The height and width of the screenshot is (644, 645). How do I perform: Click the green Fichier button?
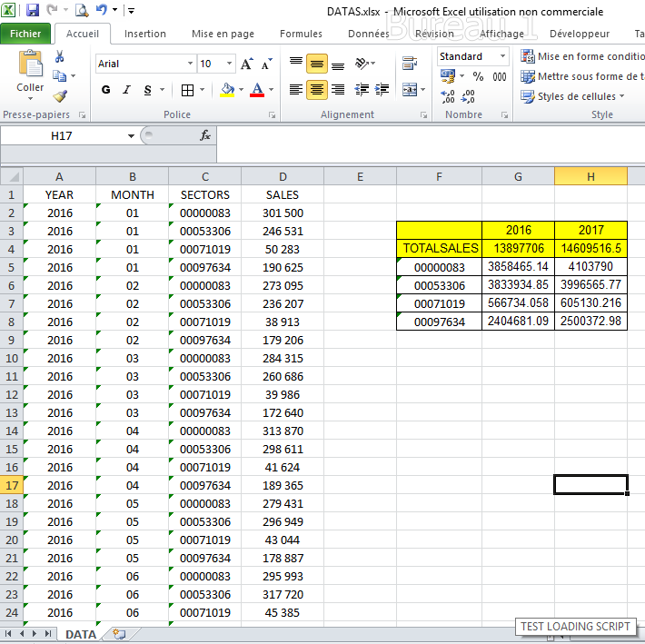[x=25, y=34]
